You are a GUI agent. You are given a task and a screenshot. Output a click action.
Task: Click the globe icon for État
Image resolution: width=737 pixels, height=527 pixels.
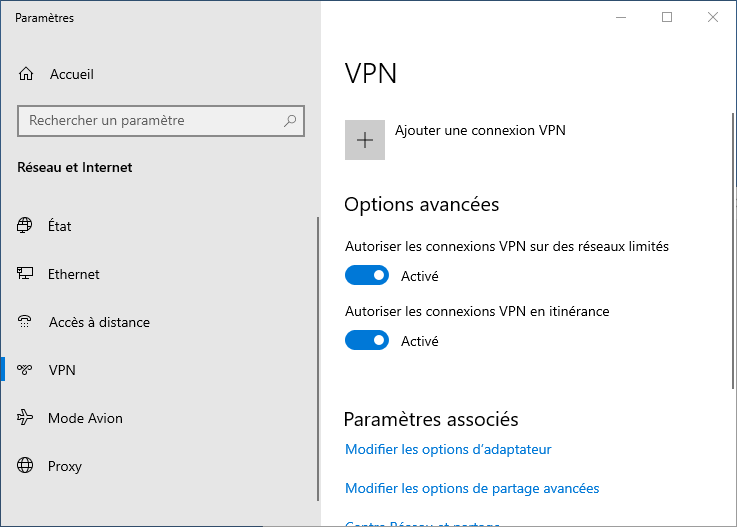pos(26,226)
